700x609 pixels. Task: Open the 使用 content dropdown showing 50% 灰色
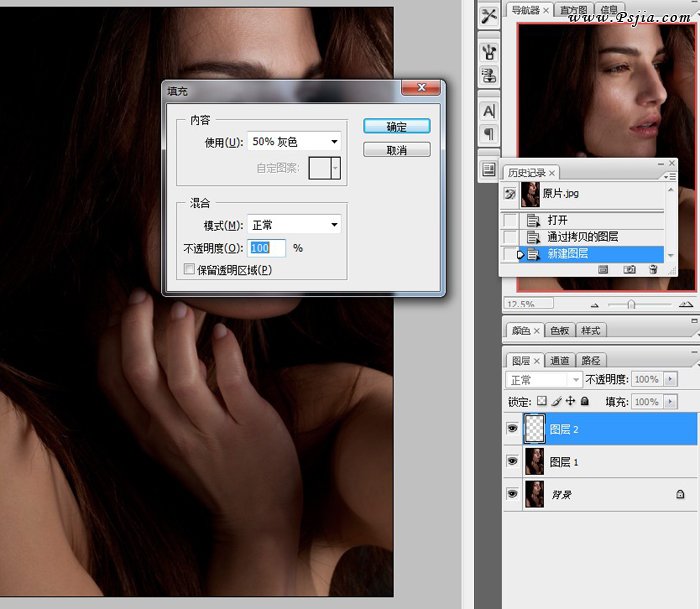[294, 142]
